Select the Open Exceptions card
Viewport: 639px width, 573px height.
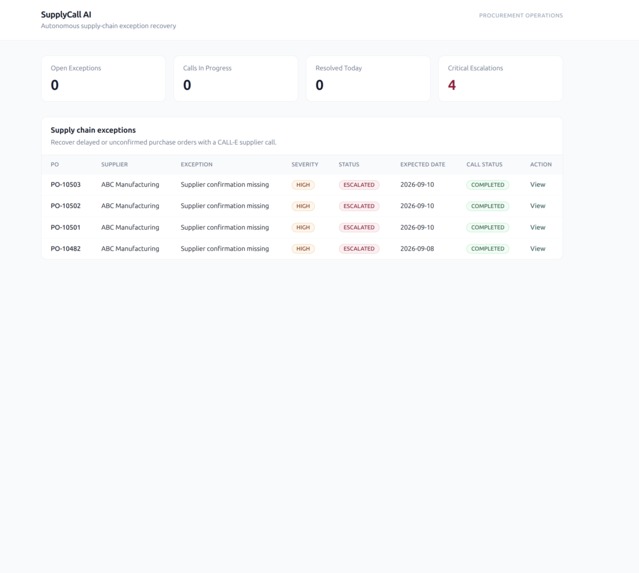104,79
